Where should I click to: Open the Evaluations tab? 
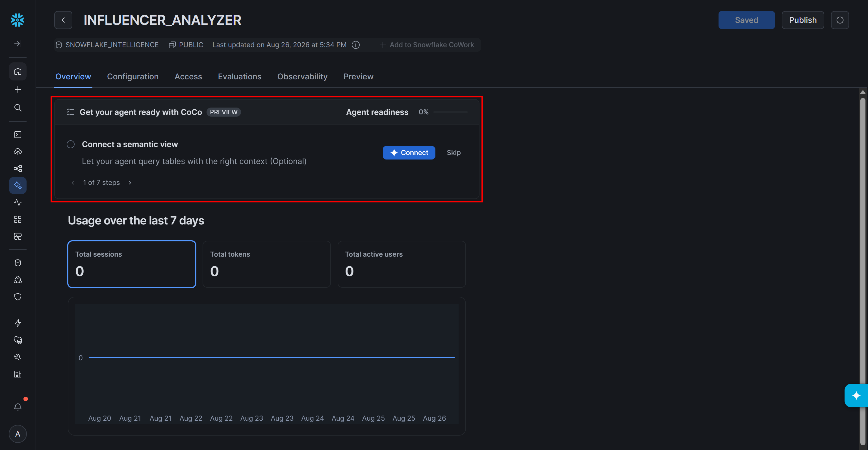click(240, 77)
